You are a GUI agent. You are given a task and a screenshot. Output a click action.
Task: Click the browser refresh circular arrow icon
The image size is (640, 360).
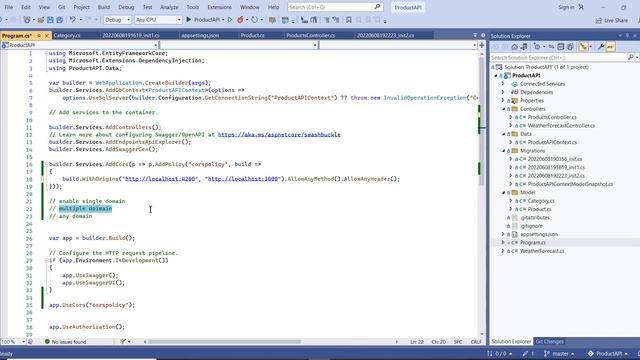[x=255, y=20]
